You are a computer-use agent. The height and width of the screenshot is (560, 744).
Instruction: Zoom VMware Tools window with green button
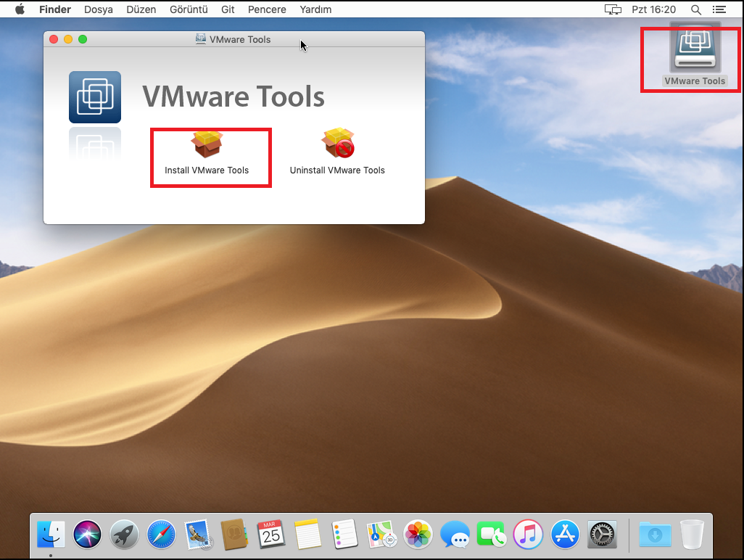click(83, 39)
